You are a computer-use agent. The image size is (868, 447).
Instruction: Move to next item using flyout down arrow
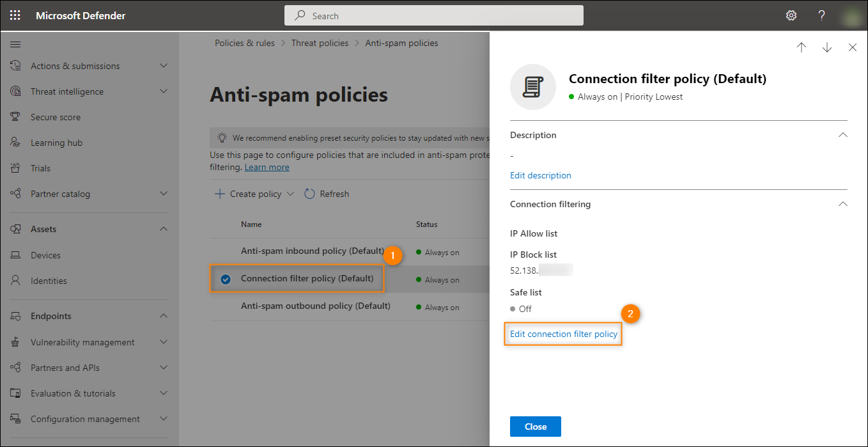[x=827, y=47]
